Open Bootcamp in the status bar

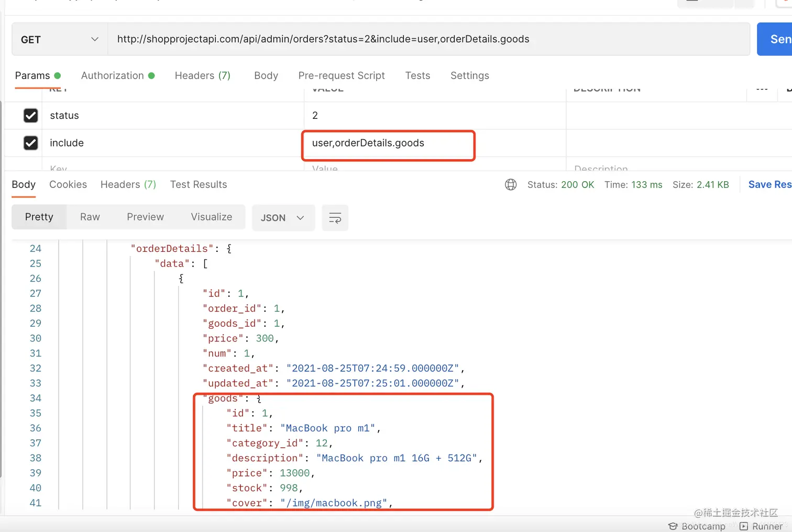point(697,526)
